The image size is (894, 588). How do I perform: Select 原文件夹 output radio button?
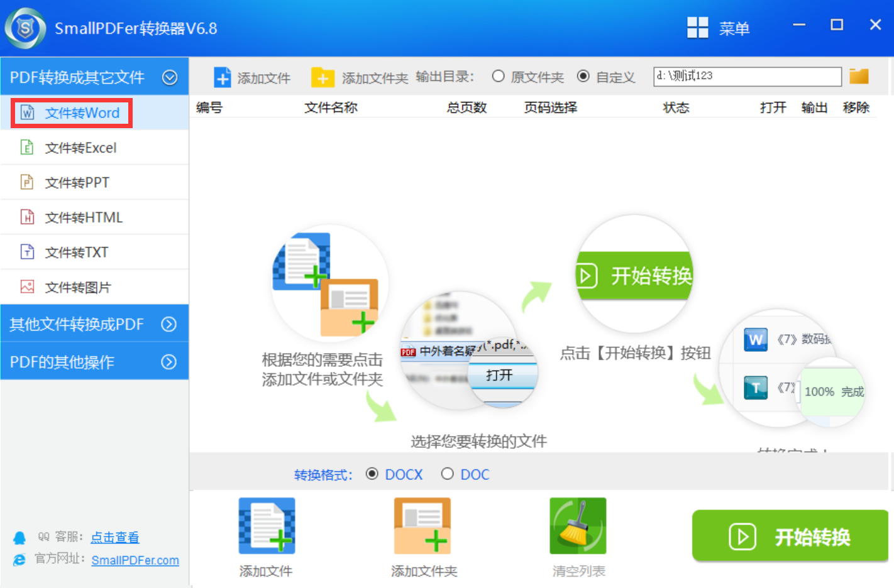coord(499,76)
